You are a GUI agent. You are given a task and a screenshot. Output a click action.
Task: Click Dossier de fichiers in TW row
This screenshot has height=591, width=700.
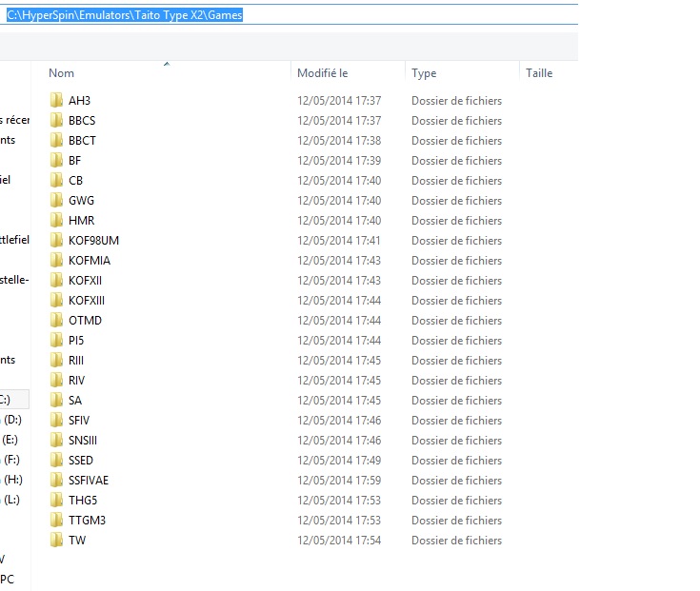[x=457, y=541]
